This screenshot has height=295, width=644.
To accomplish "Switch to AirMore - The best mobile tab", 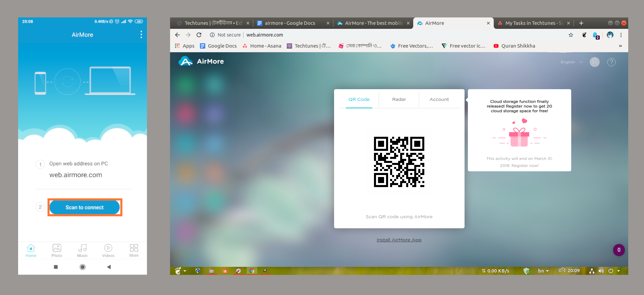I will (x=374, y=23).
